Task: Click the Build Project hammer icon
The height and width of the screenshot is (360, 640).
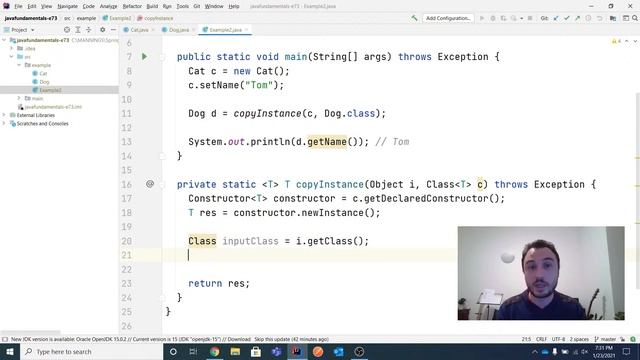Action: 414,18
